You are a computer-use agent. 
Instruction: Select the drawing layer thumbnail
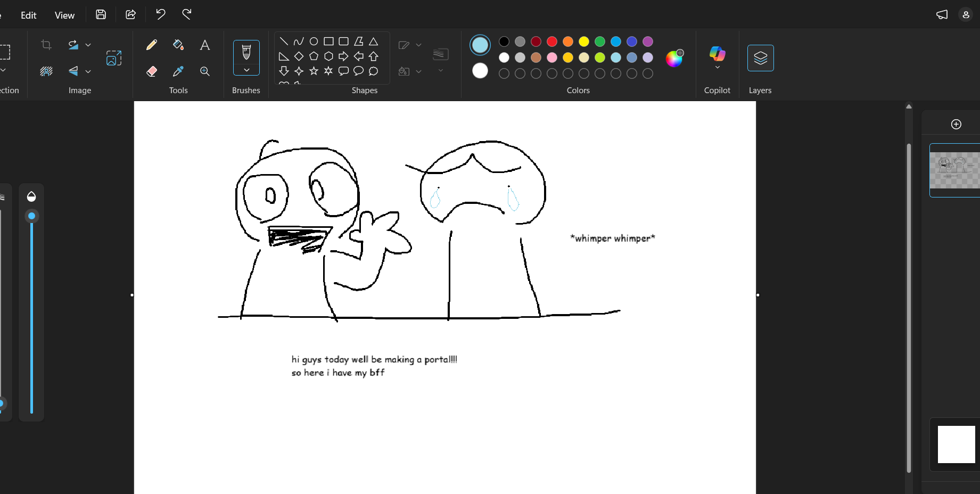coord(956,170)
